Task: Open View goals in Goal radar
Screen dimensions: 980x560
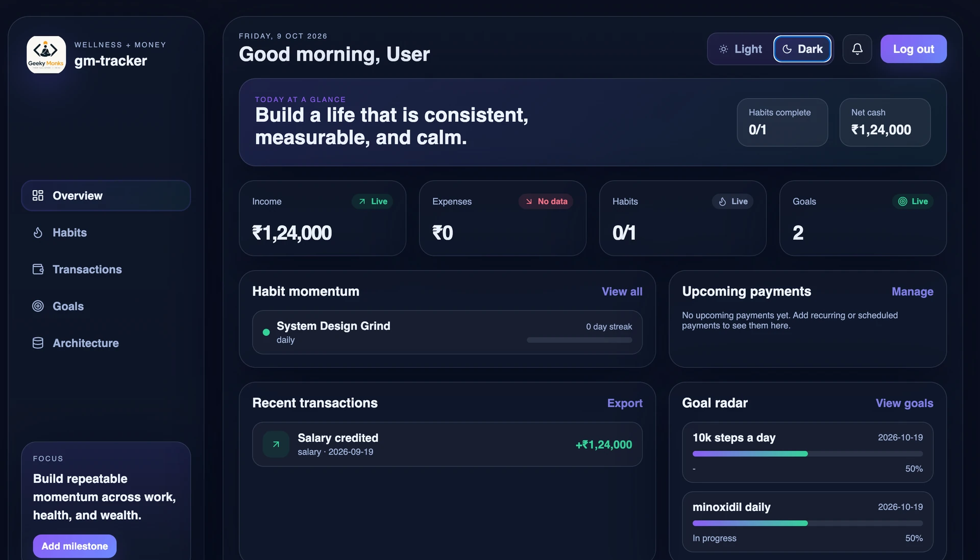Action: 904,403
